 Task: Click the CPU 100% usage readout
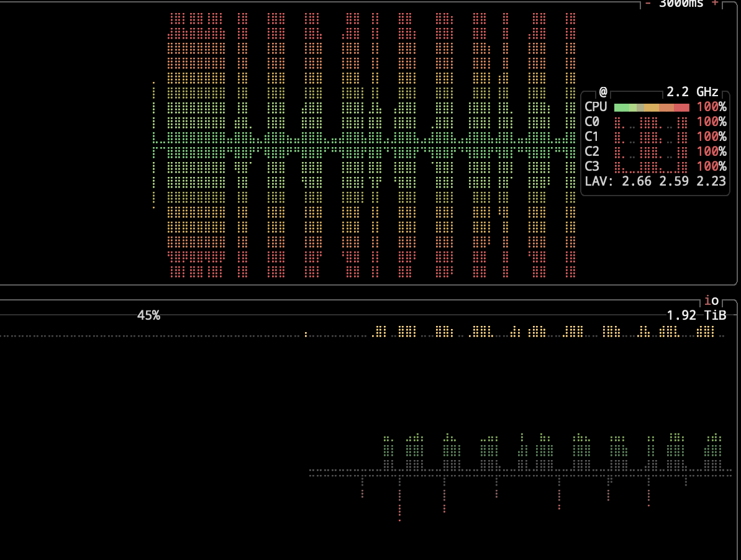[712, 107]
